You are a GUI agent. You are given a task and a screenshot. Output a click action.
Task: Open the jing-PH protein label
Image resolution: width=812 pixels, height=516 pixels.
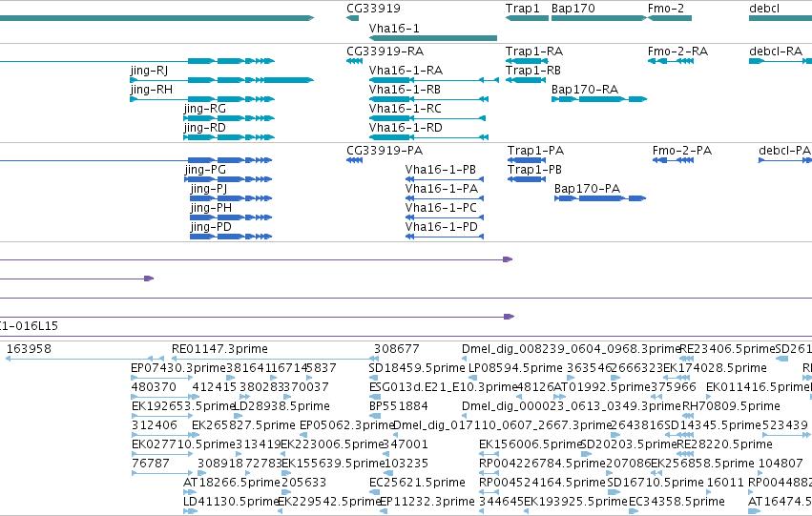pos(211,208)
